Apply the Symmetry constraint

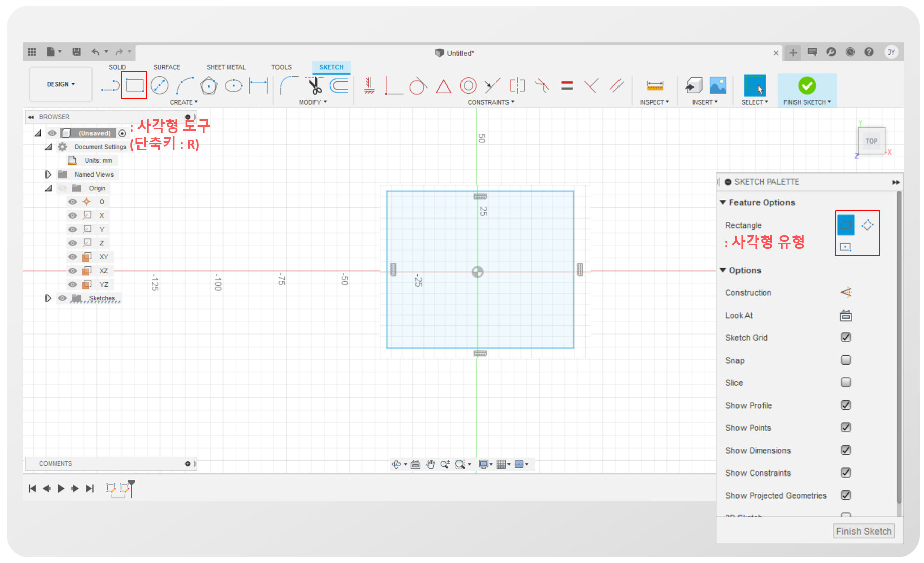[x=517, y=85]
